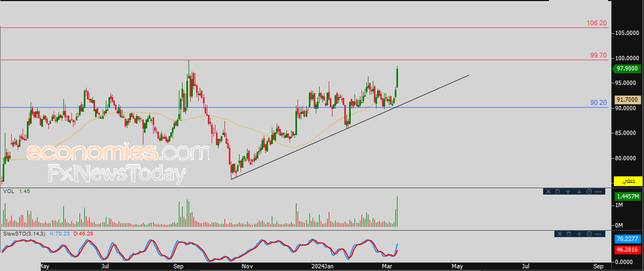This screenshot has height=271, width=644.
Task: Move the SlowSTO panel up
Action: click(579, 234)
